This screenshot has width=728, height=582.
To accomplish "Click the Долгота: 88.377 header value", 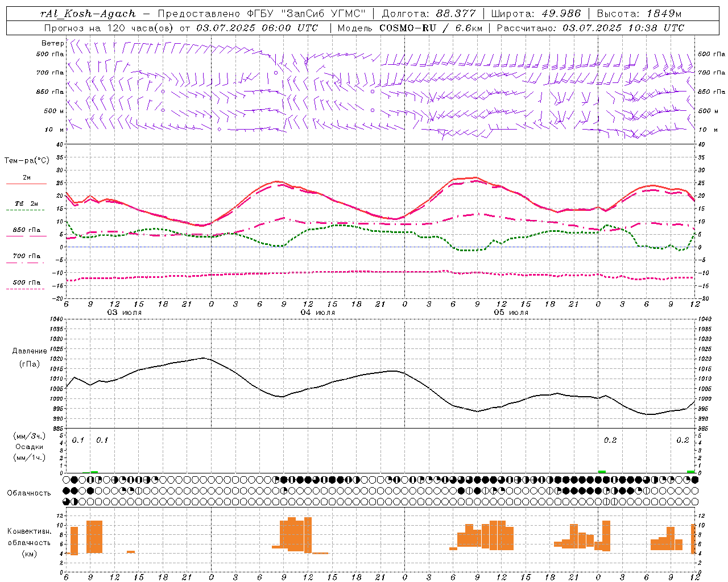I will (428, 14).
